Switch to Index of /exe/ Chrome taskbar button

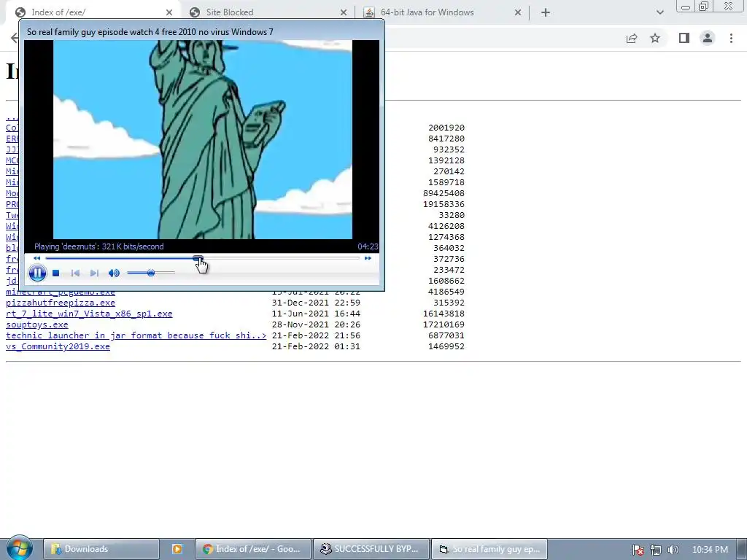[x=253, y=549]
